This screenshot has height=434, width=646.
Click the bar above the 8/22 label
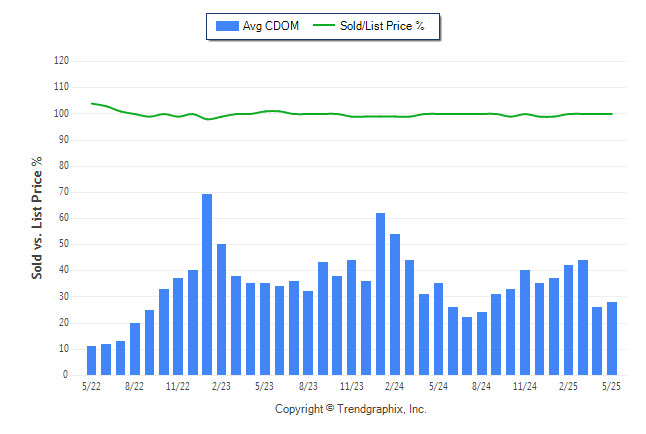pyautogui.click(x=135, y=349)
